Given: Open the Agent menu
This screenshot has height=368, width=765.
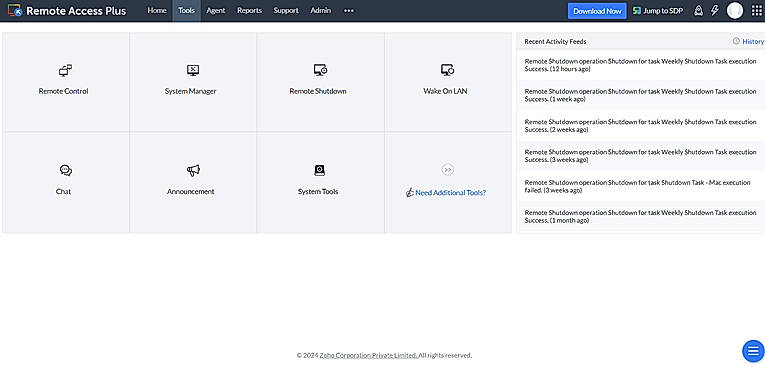Looking at the screenshot, I should tap(216, 11).
